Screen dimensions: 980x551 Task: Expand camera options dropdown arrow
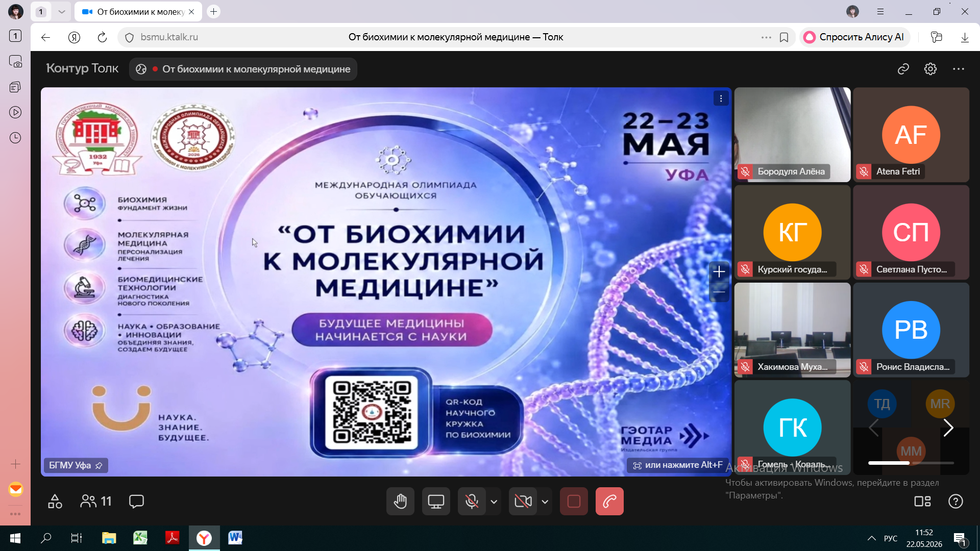click(545, 502)
